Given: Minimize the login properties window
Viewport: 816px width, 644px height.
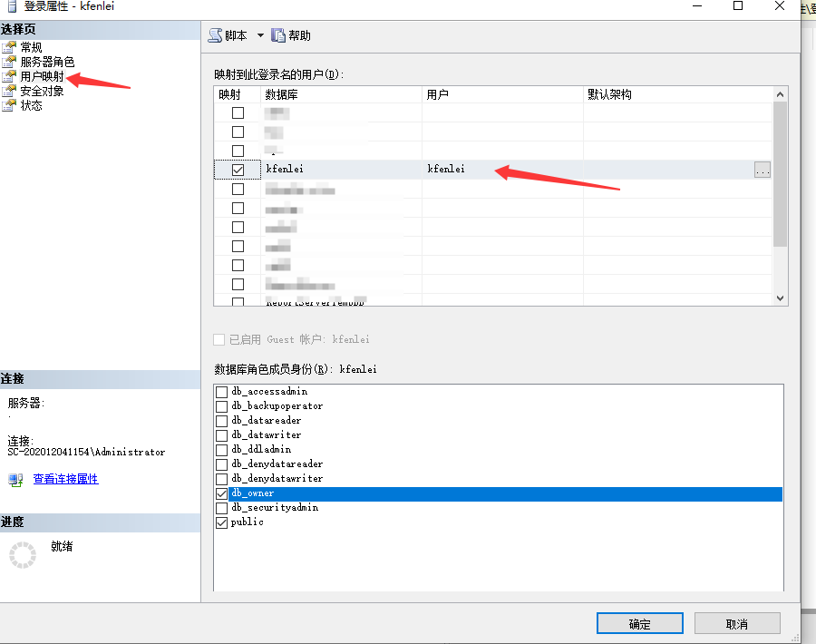Looking at the screenshot, I should pyautogui.click(x=697, y=5).
